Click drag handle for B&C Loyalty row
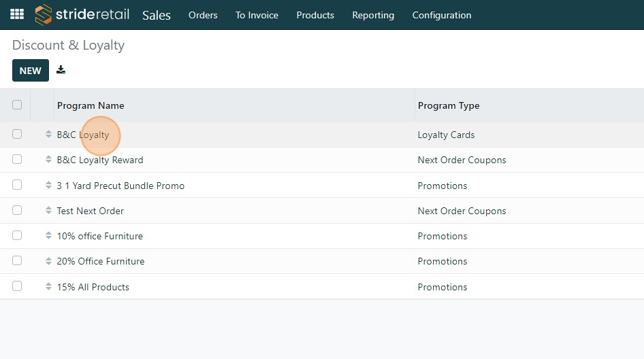The width and height of the screenshot is (644, 359). click(x=48, y=135)
